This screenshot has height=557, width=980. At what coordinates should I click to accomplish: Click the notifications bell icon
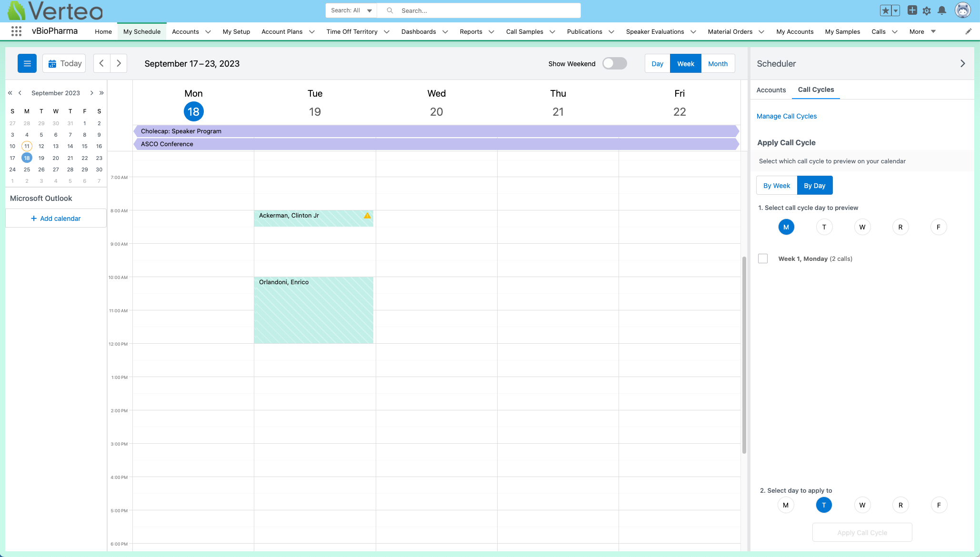(x=941, y=10)
